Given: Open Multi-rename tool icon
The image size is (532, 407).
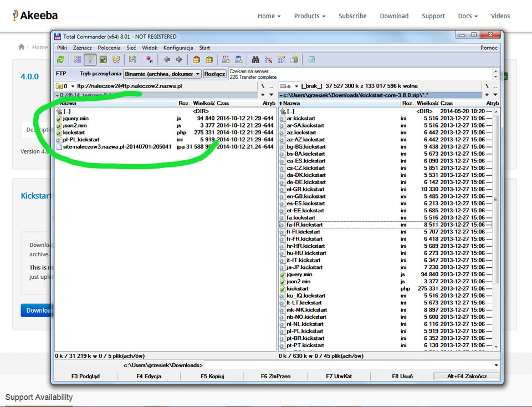Looking at the screenshot, I should pos(268,60).
